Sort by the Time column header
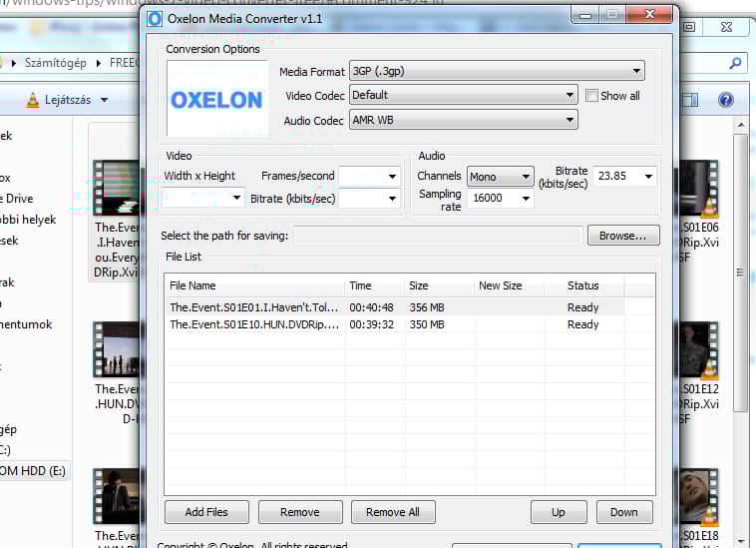 [375, 285]
